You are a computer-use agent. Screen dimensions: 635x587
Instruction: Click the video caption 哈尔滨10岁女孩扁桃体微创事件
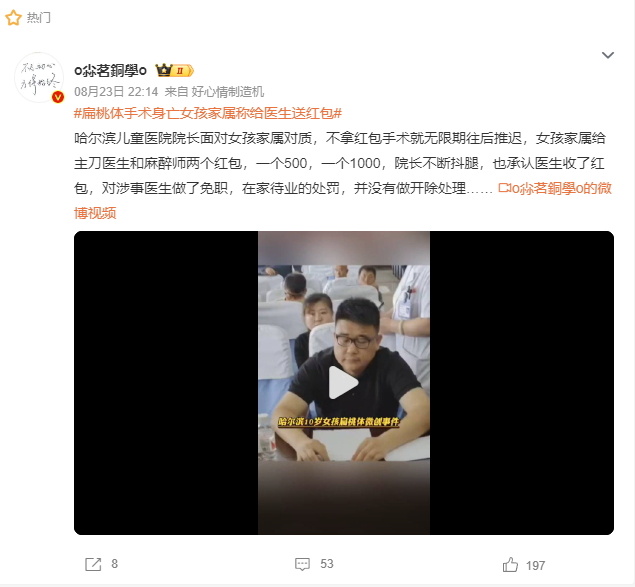[x=339, y=422]
